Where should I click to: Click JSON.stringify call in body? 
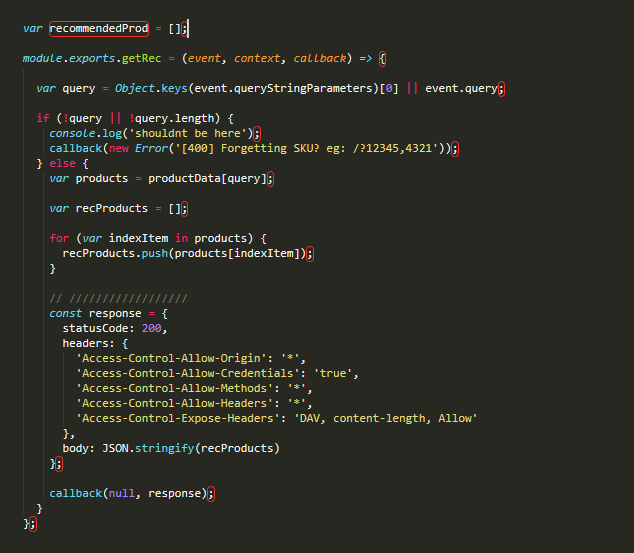(191, 448)
